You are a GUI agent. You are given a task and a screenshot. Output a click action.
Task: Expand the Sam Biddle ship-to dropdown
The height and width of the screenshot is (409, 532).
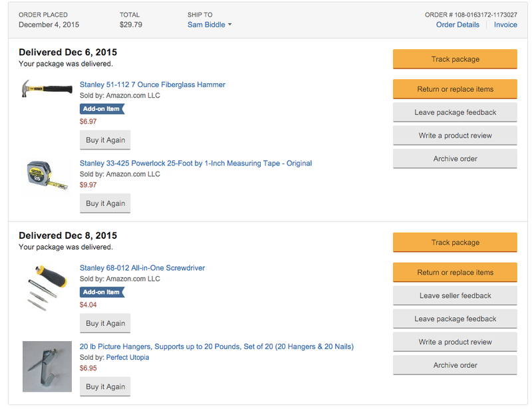(x=209, y=25)
